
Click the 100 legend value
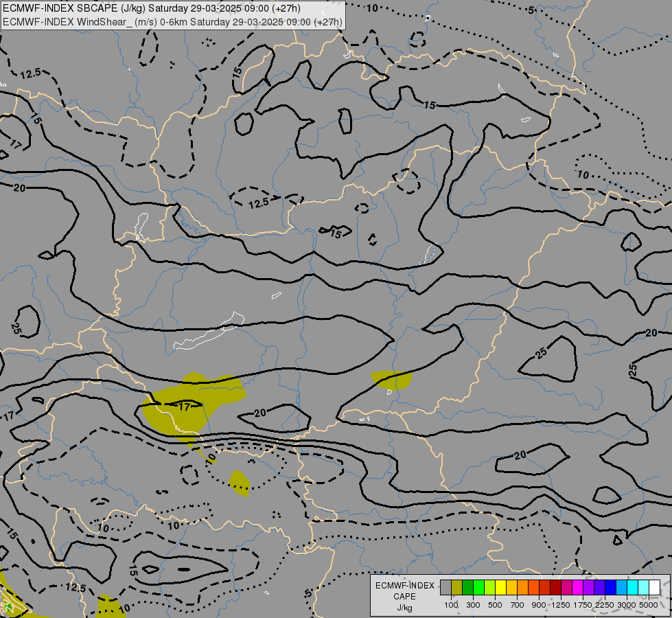451,605
